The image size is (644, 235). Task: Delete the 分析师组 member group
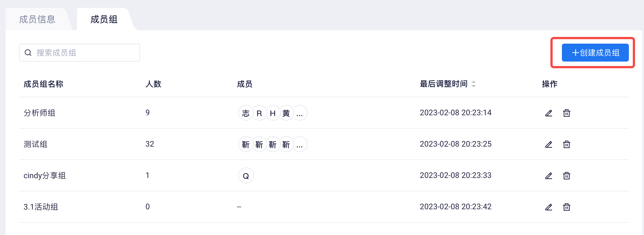(567, 113)
